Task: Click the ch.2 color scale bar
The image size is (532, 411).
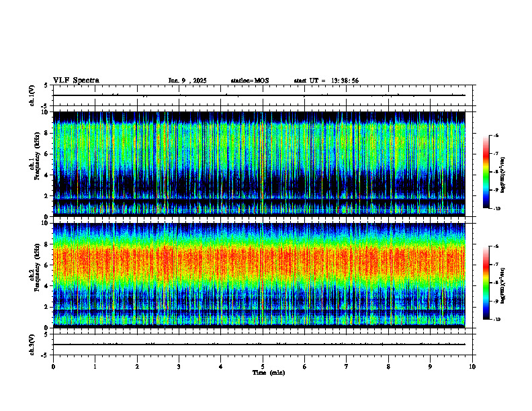Action: 486,283
